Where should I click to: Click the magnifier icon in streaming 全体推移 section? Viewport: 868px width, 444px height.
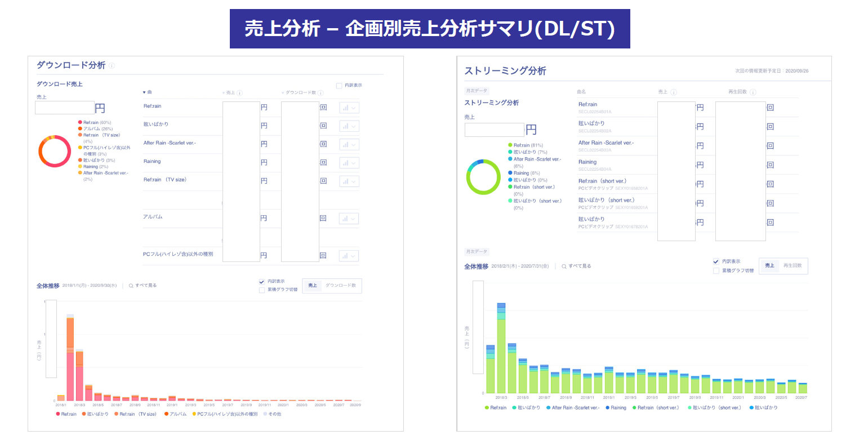click(564, 267)
